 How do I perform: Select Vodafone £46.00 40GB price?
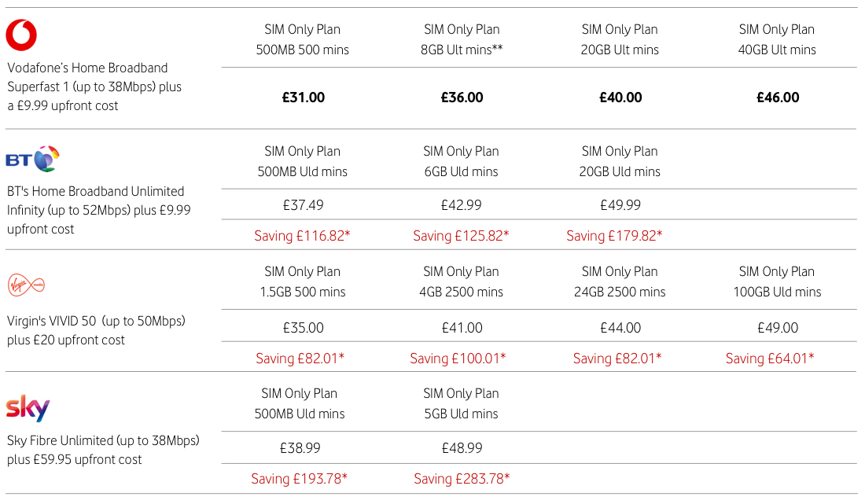777,97
